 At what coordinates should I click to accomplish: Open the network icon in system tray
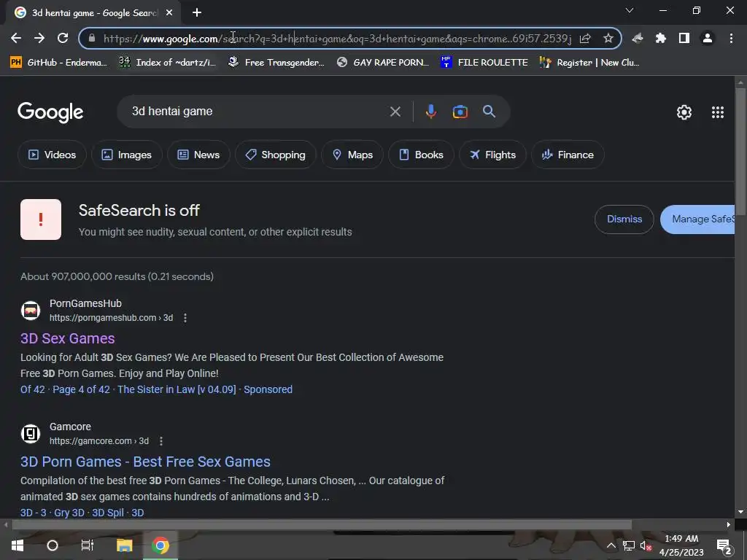click(x=628, y=545)
